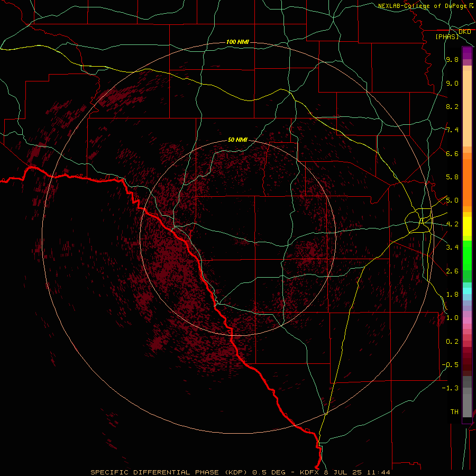The image size is (476, 476).
Task: Click the 2.6 scale value
Action: [x=452, y=271]
